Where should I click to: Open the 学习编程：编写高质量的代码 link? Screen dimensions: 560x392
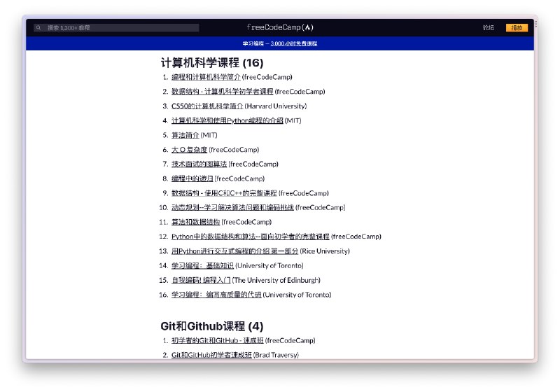[216, 295]
